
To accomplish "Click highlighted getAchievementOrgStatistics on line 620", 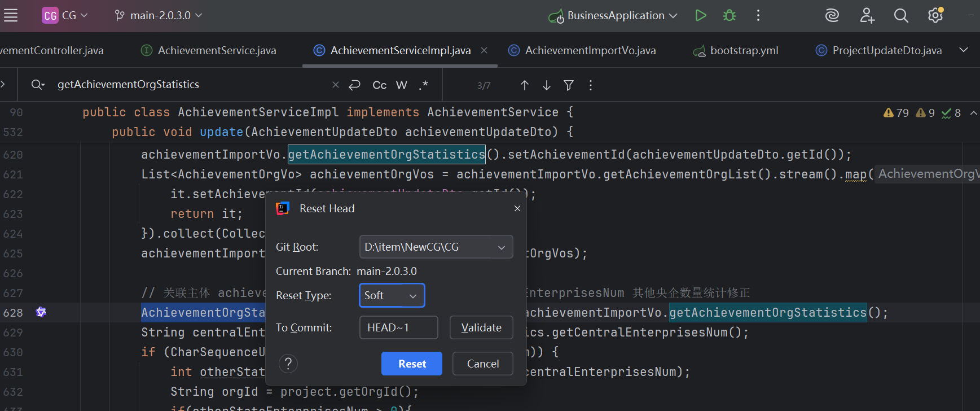I will (x=386, y=154).
